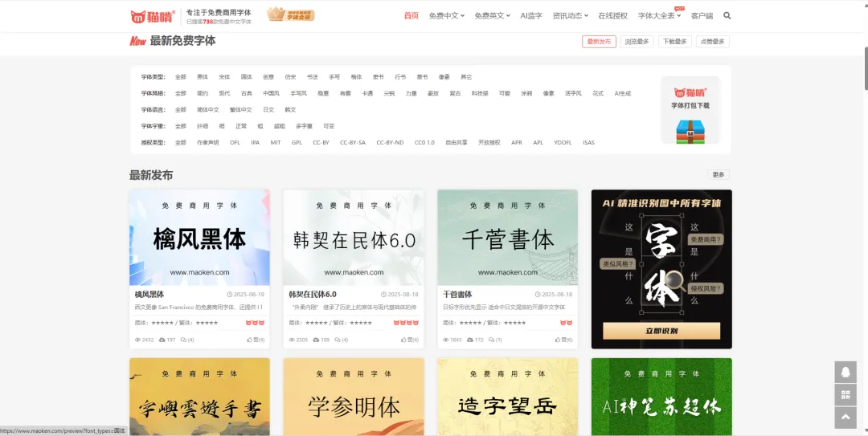Click the 橘风黑体 title link
The image size is (868, 436).
click(x=149, y=295)
